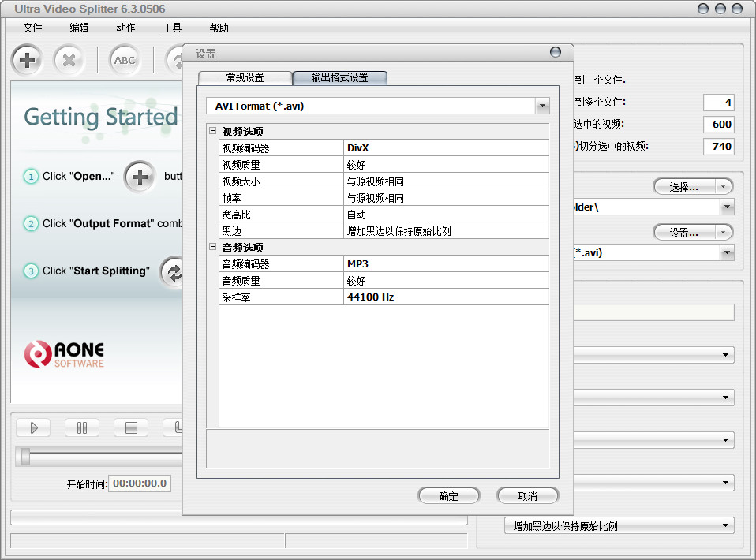Image resolution: width=756 pixels, height=560 pixels.
Task: Stop the video playback
Action: (130, 427)
